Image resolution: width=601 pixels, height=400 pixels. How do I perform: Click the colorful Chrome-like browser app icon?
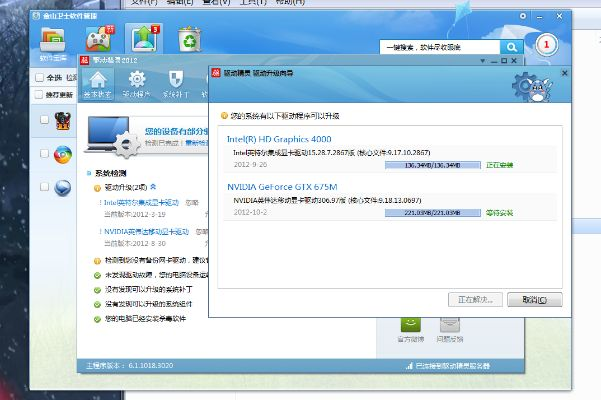tap(63, 155)
